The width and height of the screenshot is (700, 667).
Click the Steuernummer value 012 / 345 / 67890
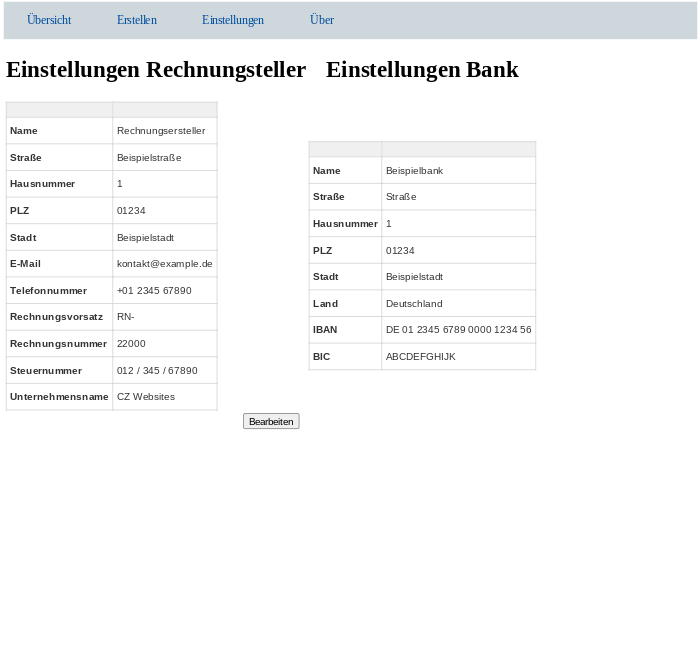coord(157,371)
